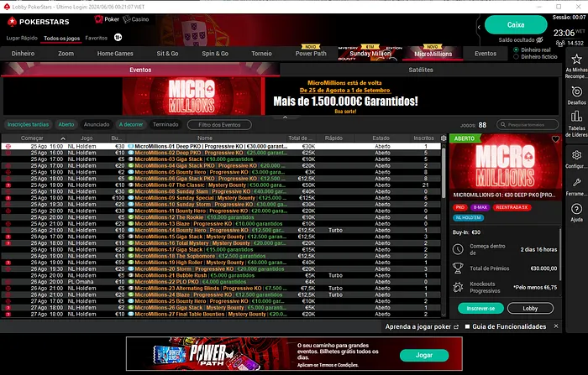Screen dimensions: 588x375
Task: Select Dinheiro real radio button
Action: point(516,49)
